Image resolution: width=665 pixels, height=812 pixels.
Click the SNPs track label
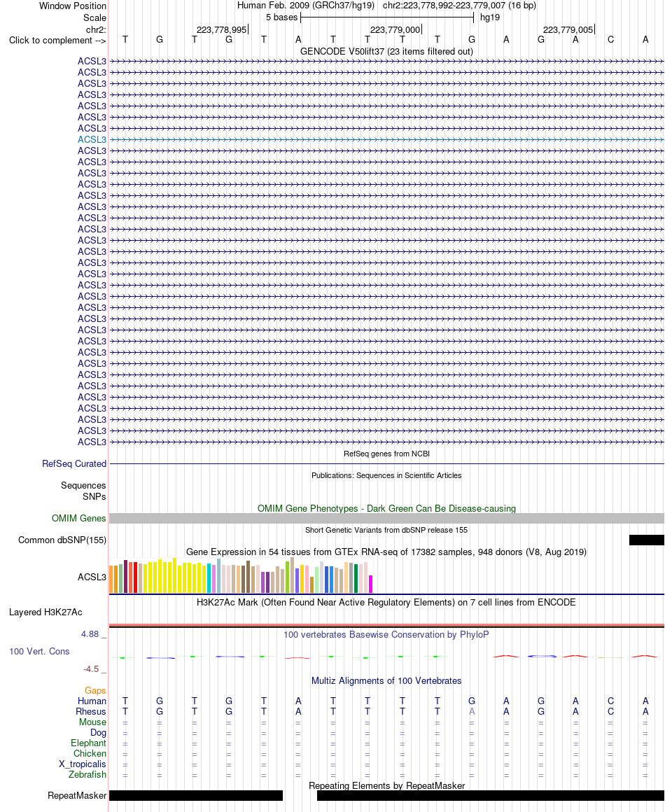94,496
